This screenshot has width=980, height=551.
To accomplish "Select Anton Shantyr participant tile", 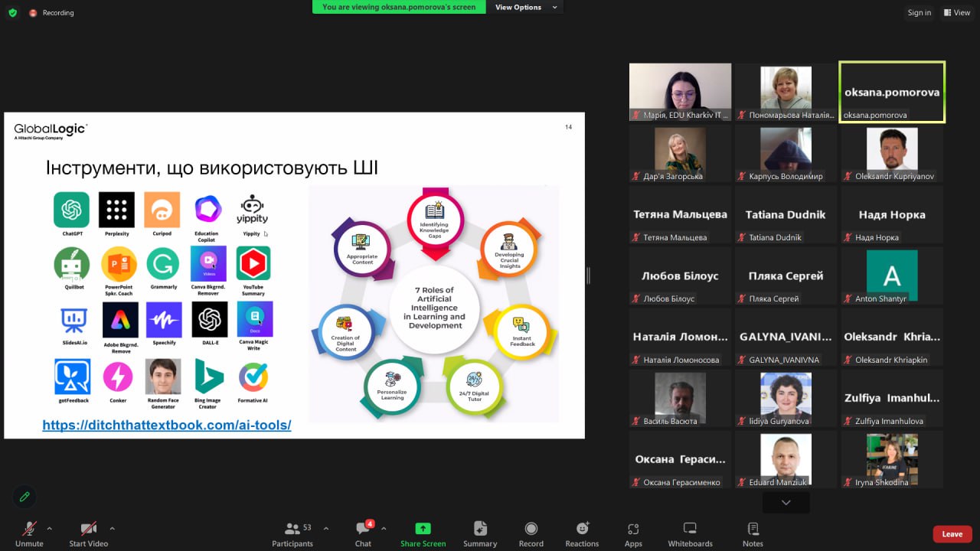I will pos(892,275).
